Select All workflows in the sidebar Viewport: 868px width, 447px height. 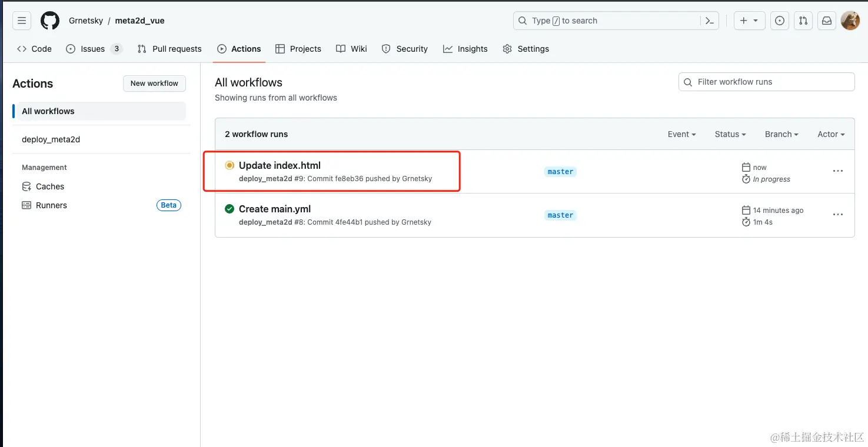[x=101, y=111]
